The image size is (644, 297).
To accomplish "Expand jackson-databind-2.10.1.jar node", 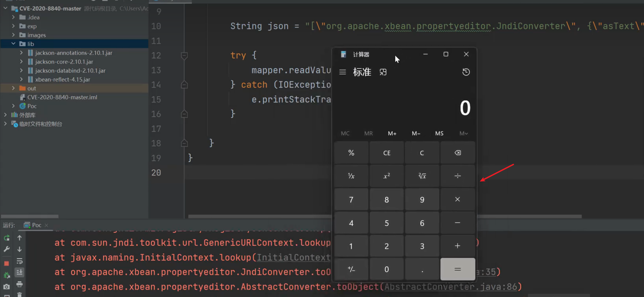I will (x=21, y=71).
